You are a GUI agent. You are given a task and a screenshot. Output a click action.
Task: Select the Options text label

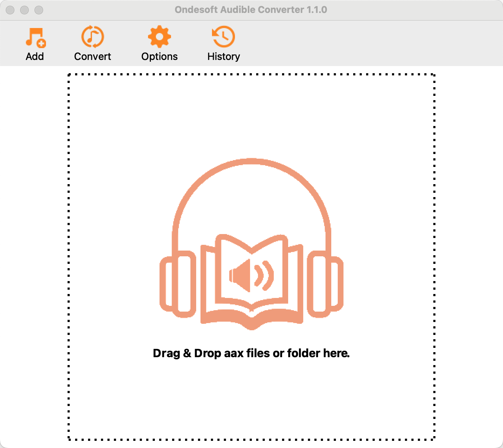[159, 57]
